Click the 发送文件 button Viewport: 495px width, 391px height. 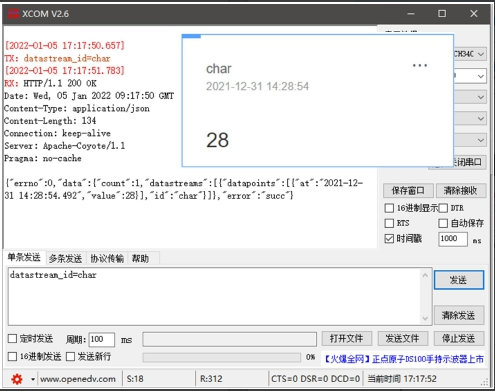pyautogui.click(x=402, y=339)
